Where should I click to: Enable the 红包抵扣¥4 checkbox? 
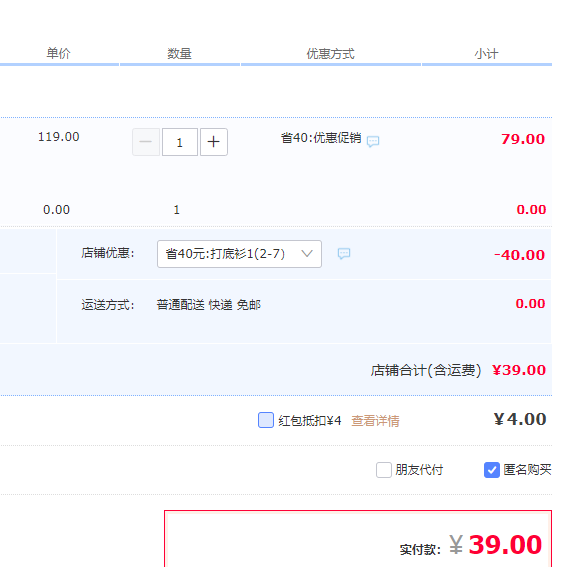click(266, 420)
